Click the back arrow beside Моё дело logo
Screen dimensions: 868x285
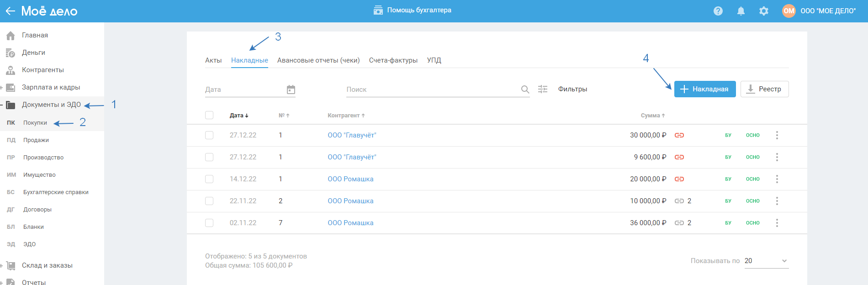10,11
